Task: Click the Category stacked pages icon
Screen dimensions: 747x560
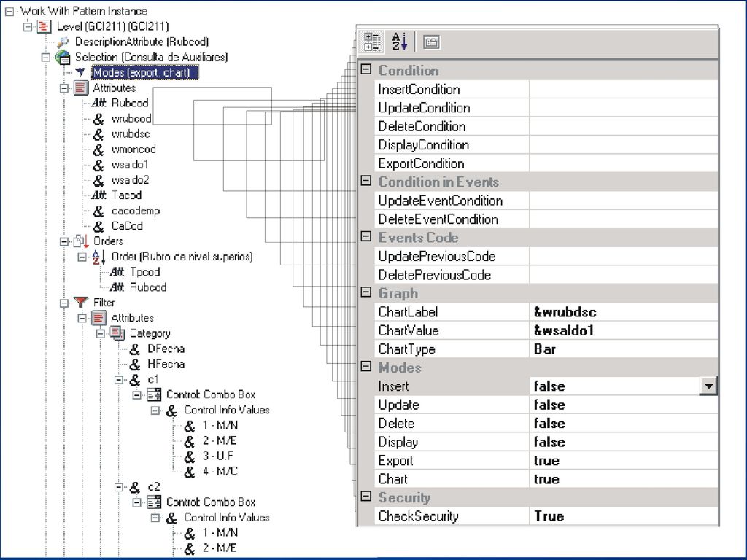Action: [x=117, y=332]
